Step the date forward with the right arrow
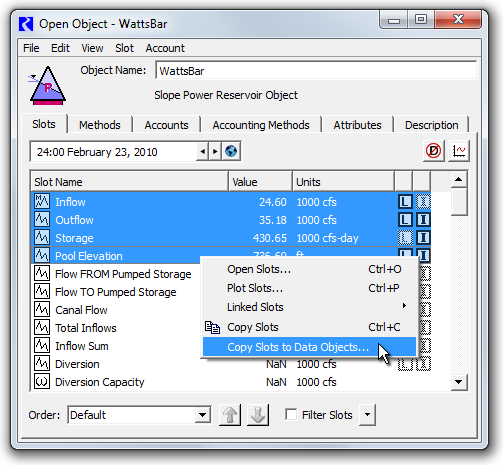The width and height of the screenshot is (503, 465). [215, 151]
